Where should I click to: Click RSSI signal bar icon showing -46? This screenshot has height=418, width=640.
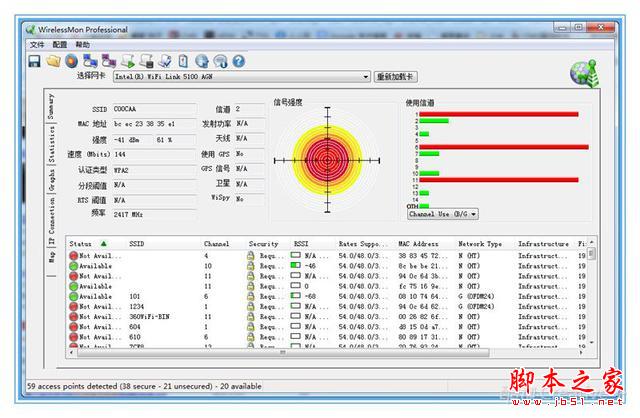(x=296, y=265)
